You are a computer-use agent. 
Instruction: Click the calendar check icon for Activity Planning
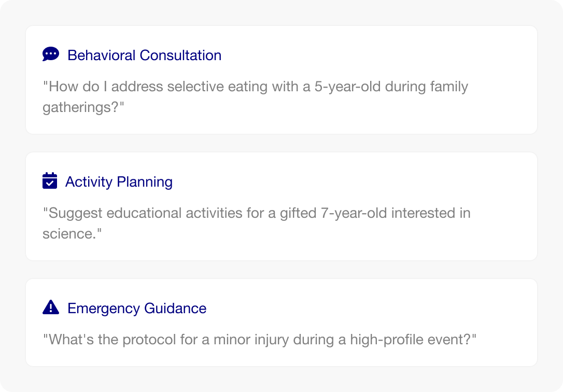point(50,180)
